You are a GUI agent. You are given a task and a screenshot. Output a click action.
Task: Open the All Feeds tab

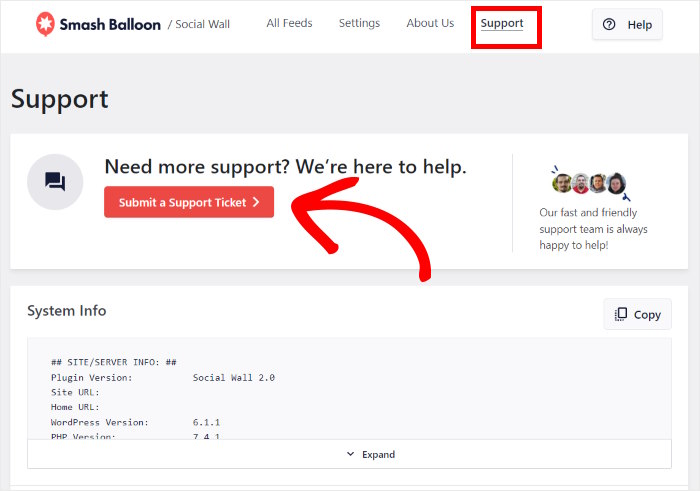pyautogui.click(x=289, y=23)
